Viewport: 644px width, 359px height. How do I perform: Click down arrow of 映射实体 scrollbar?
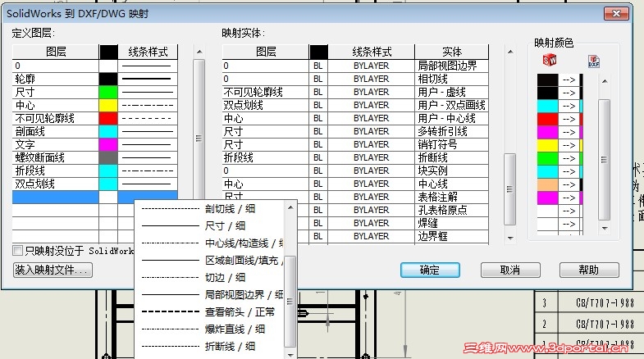point(510,238)
